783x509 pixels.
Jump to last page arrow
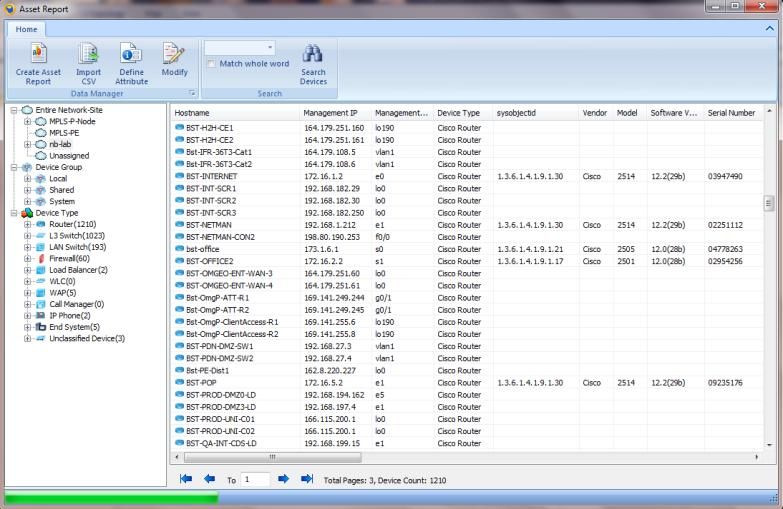point(307,479)
